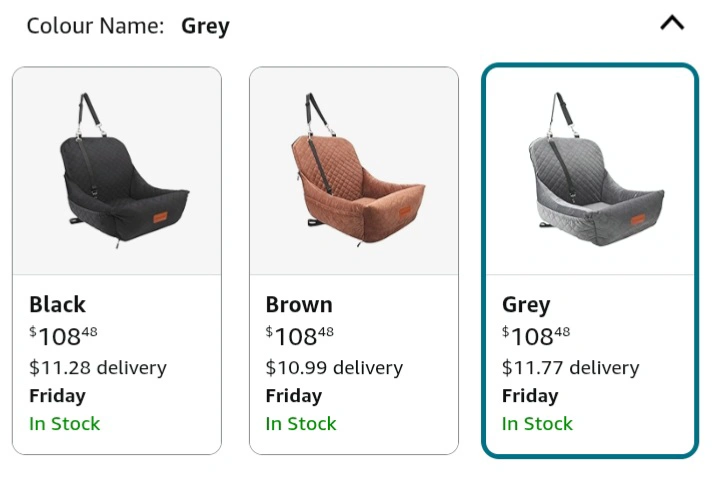Click the brown dog car seat image
The image size is (717, 477).
(353, 170)
